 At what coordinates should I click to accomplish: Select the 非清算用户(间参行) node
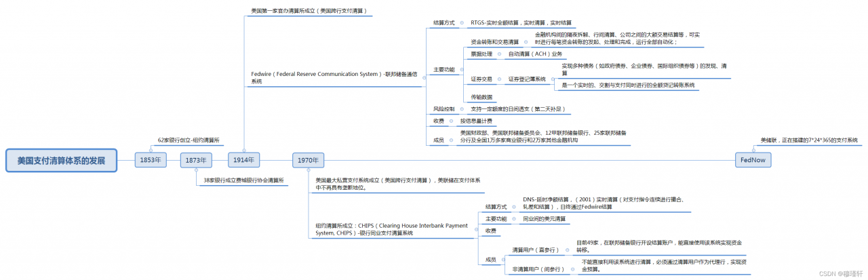[x=538, y=269]
